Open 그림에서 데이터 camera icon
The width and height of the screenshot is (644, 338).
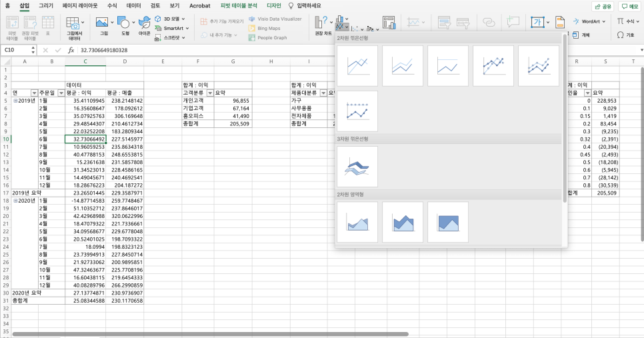click(x=73, y=23)
